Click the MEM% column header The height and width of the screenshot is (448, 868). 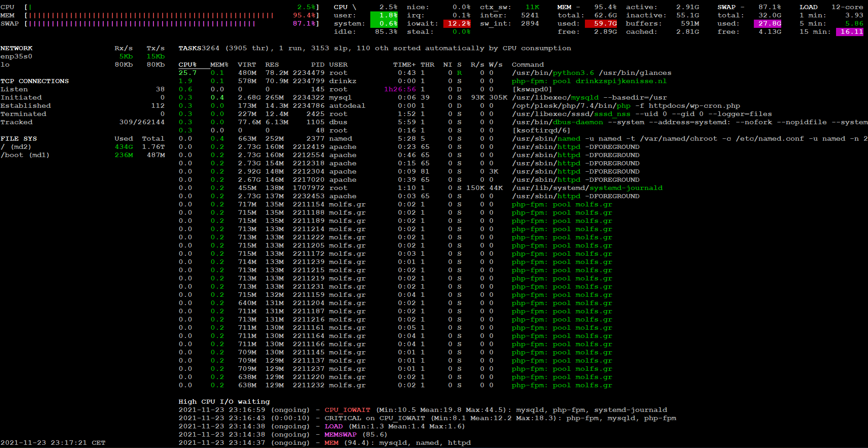[x=219, y=65]
